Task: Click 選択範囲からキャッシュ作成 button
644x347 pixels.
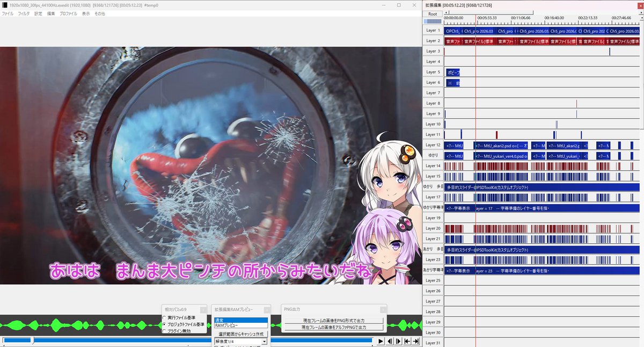Action: (x=240, y=334)
